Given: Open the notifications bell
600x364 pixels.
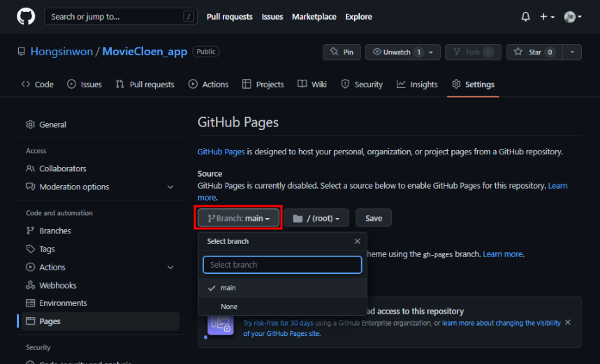Looking at the screenshot, I should pyautogui.click(x=525, y=17).
